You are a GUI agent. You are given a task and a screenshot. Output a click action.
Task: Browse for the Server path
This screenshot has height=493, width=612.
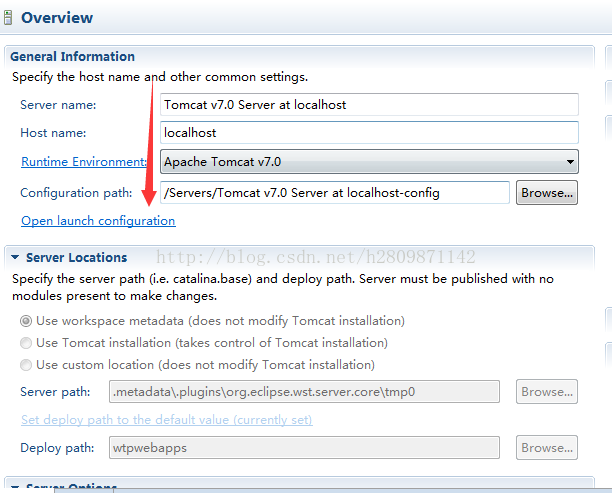point(547,392)
